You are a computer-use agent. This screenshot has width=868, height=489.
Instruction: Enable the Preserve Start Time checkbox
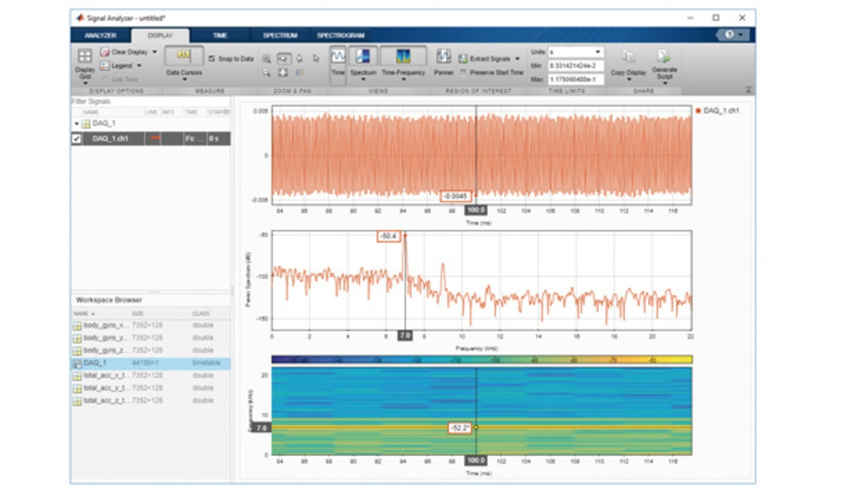tap(463, 73)
